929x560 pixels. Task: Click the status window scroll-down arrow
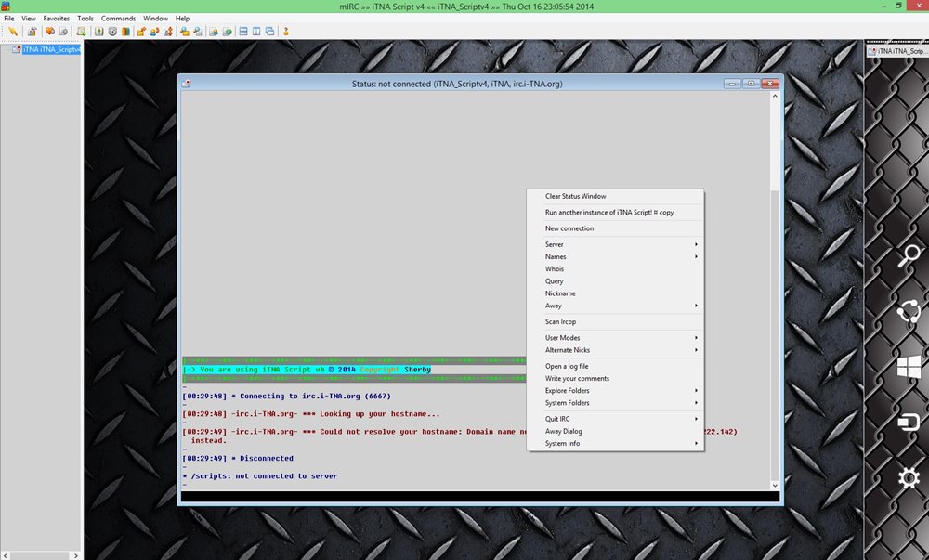pos(775,485)
